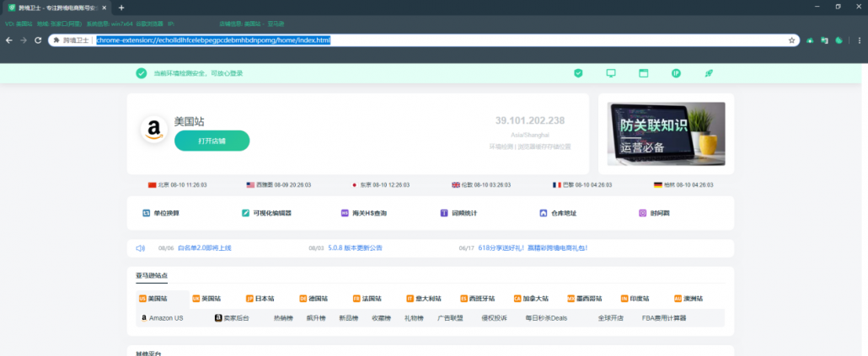Viewport: 868px width, 356px height.
Task: Click the monitor icon in green status bar
Action: coord(611,73)
